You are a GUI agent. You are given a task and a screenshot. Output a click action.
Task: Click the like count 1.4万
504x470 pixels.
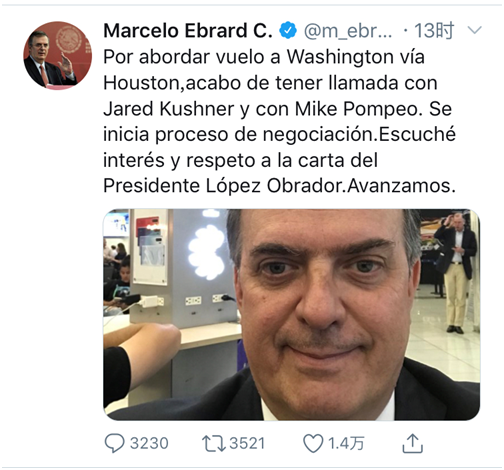[x=346, y=444]
